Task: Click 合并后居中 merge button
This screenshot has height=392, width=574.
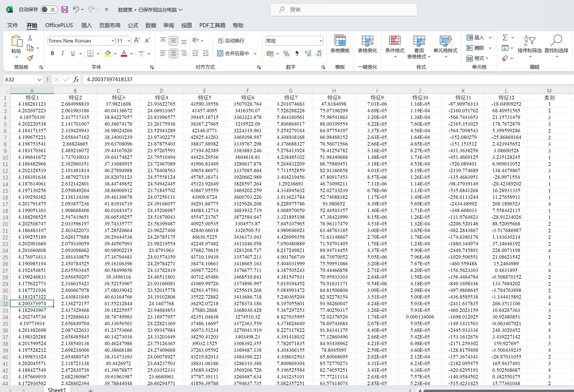Action: 233,53
